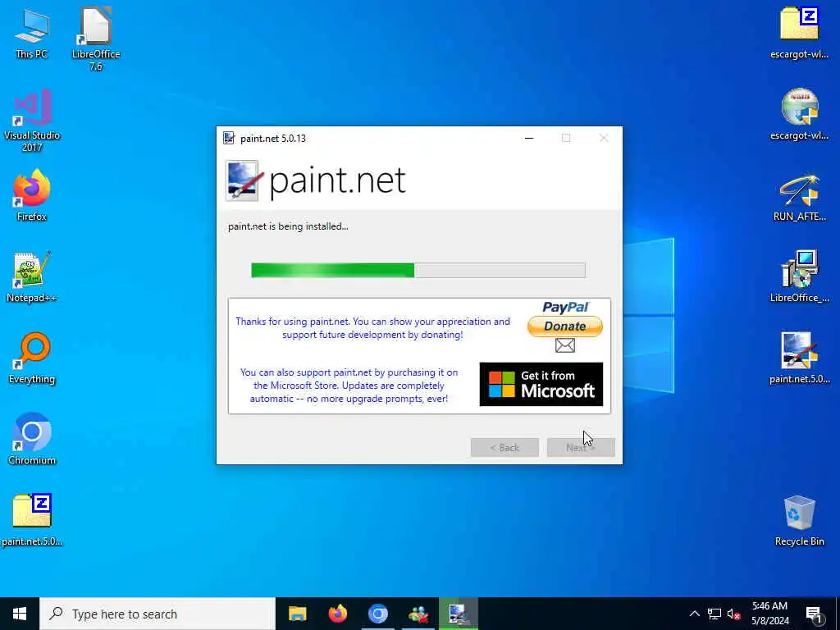The image size is (840, 630).
Task: Click the email envelope icon under Donate
Action: tap(564, 345)
